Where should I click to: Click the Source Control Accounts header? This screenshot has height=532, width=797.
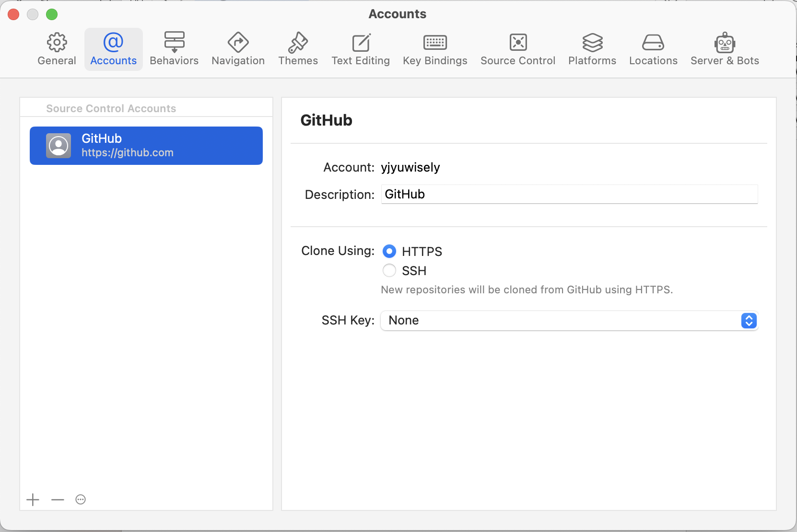(x=111, y=108)
